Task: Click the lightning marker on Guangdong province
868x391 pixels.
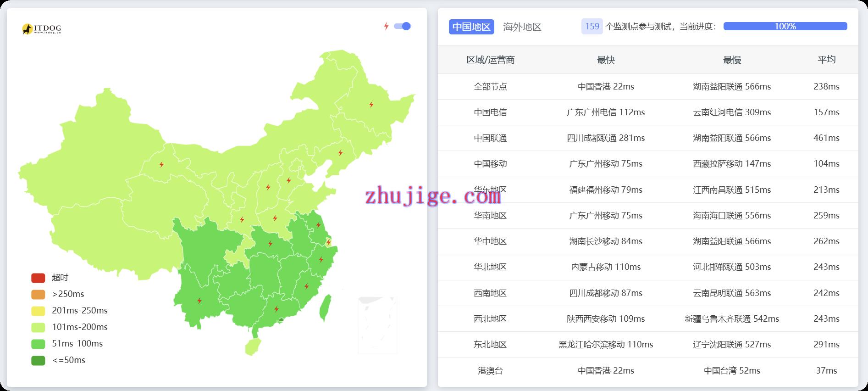Action: [x=276, y=309]
